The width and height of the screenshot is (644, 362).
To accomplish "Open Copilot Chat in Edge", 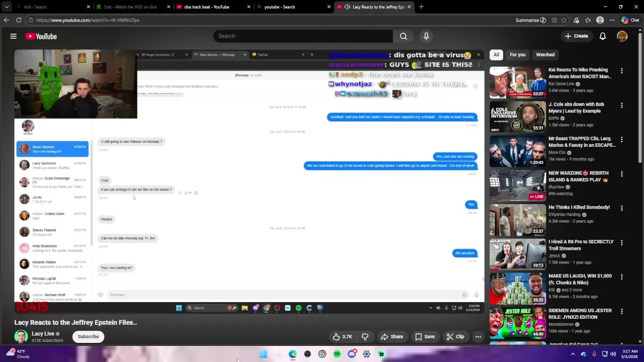I will point(630,20).
